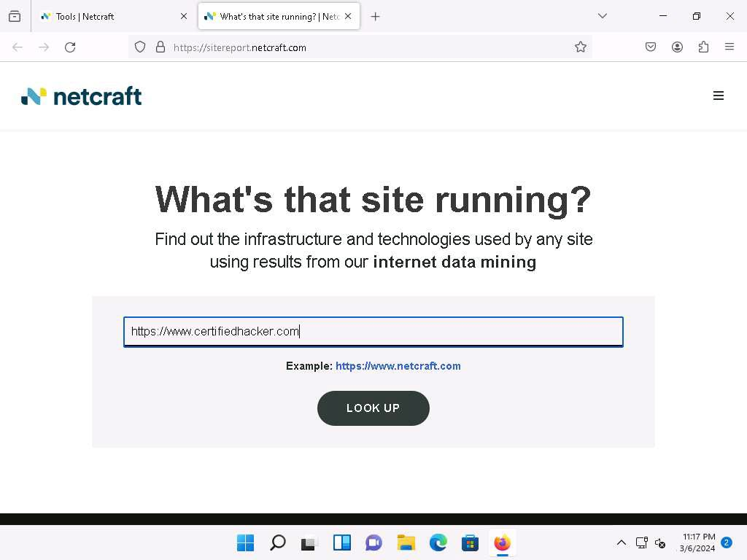Image resolution: width=747 pixels, height=560 pixels.
Task: Show site security lock information
Action: (x=160, y=47)
